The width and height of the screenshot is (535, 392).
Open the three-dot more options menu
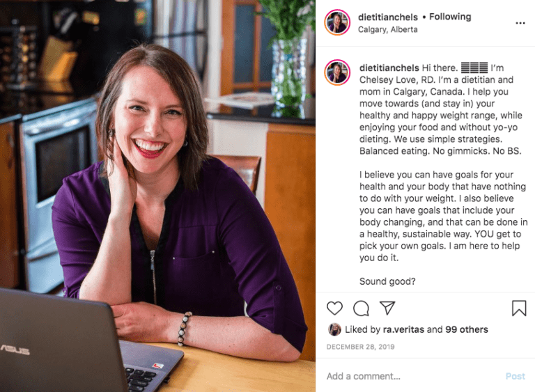pyautogui.click(x=520, y=23)
